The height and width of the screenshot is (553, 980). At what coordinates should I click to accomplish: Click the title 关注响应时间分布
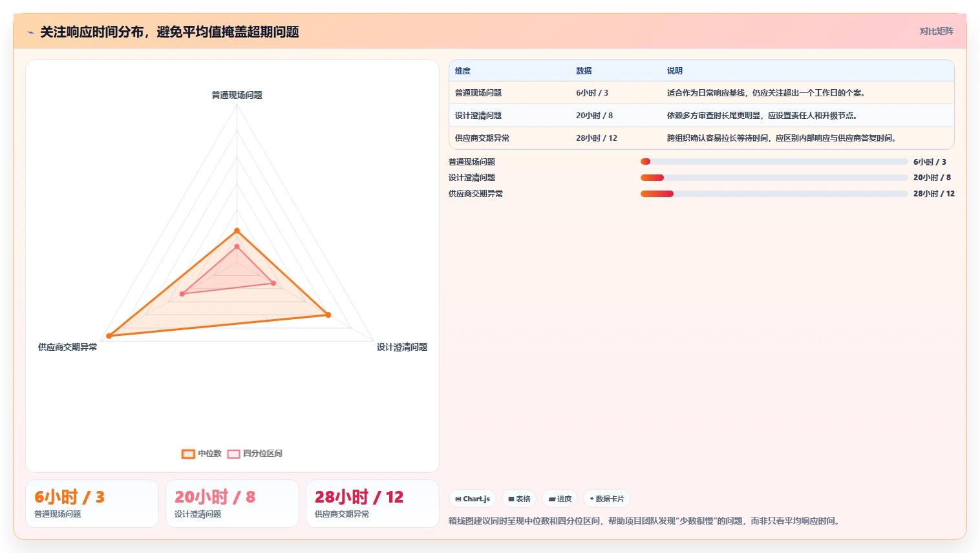(169, 32)
